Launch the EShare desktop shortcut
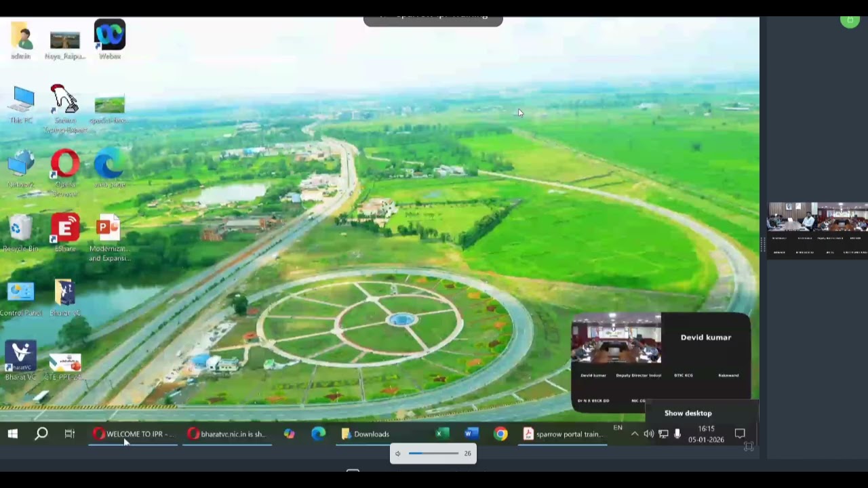The height and width of the screenshot is (488, 868). click(65, 232)
